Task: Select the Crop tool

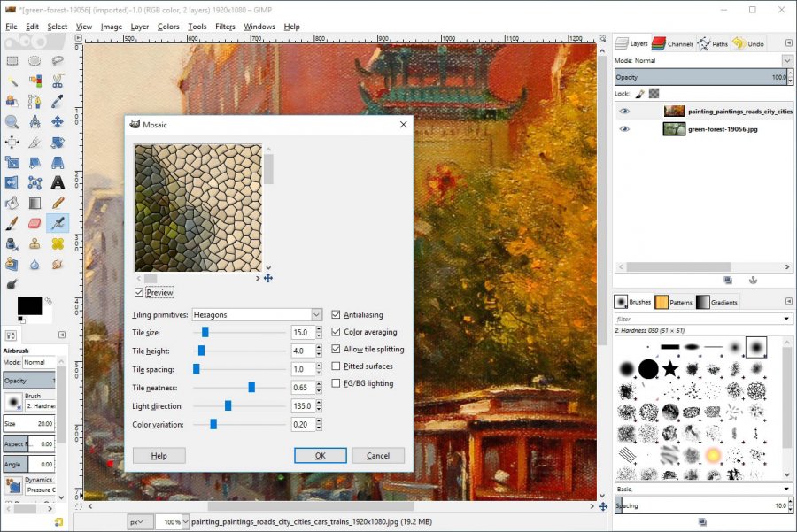Action: (35, 143)
